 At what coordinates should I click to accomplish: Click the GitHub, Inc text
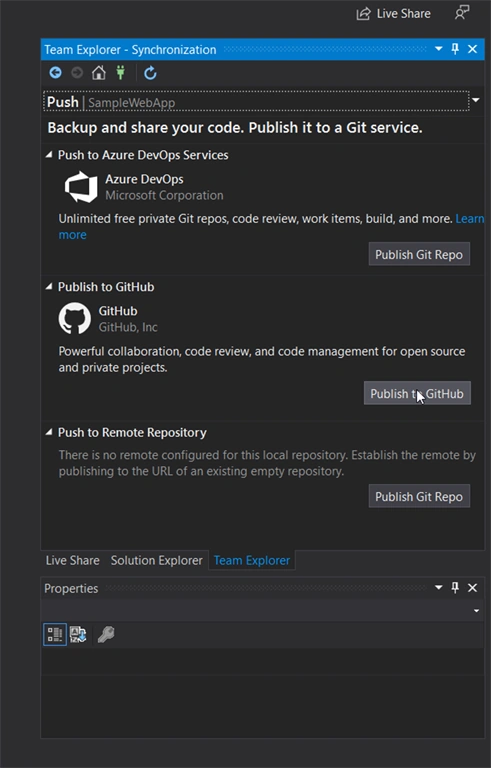click(128, 327)
